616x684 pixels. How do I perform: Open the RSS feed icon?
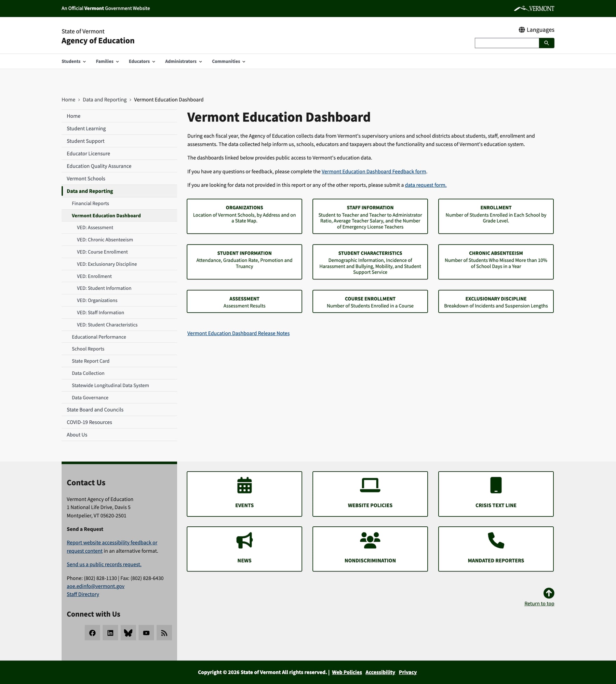(x=164, y=633)
